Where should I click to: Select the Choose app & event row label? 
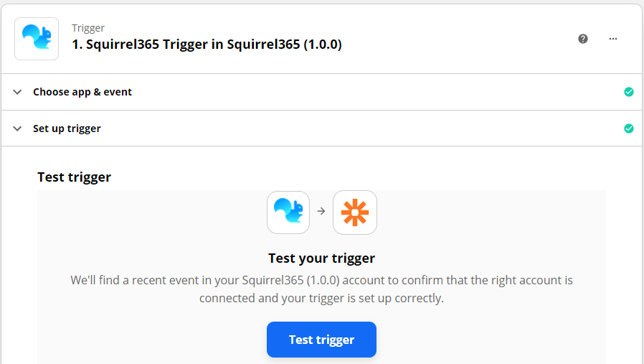(82, 92)
